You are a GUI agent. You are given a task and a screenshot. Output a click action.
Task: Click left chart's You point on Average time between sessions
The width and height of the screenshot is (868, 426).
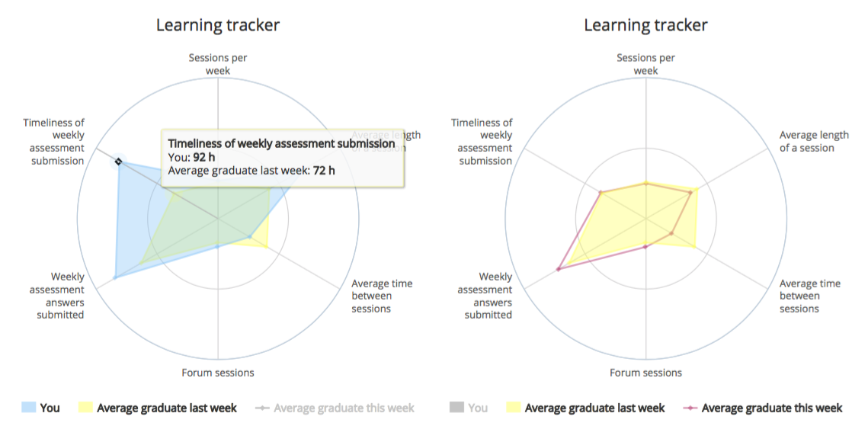[250, 237]
